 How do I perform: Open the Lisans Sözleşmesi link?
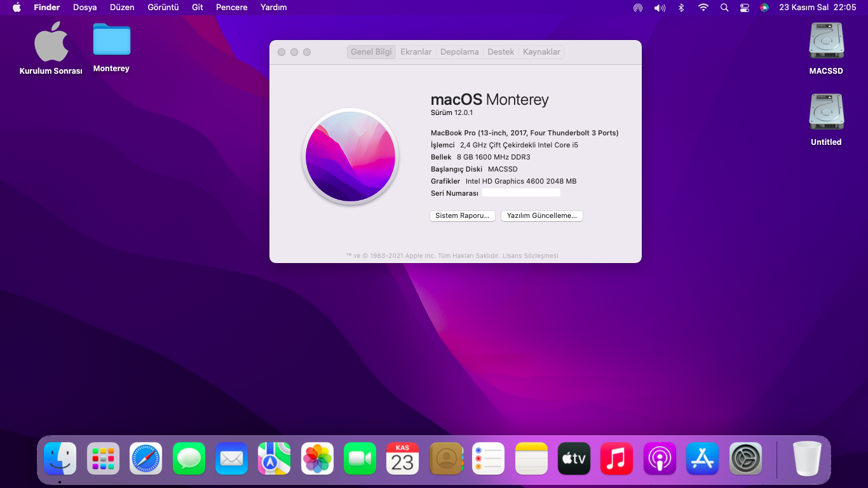tap(530, 256)
